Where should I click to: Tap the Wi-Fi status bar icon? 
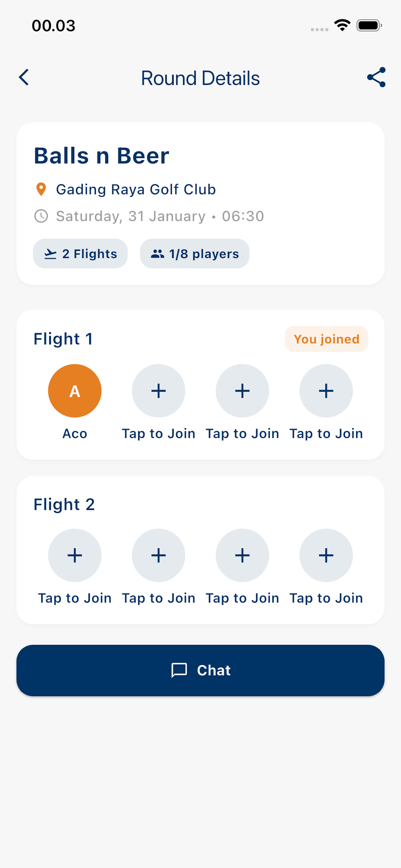[342, 25]
